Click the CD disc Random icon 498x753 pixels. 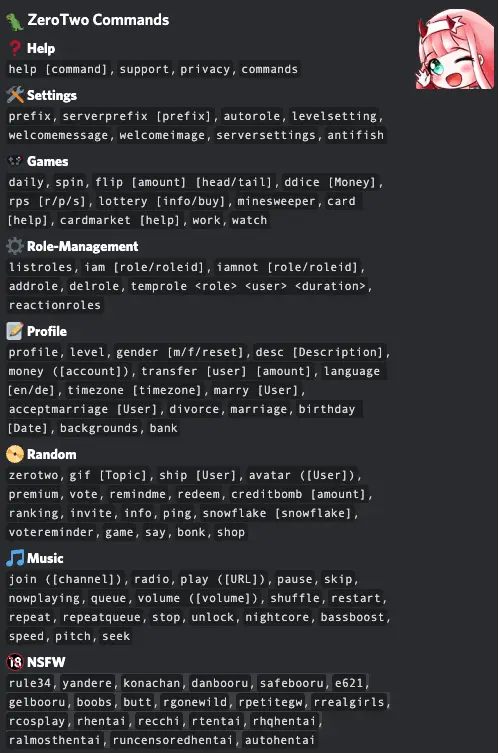click(15, 454)
